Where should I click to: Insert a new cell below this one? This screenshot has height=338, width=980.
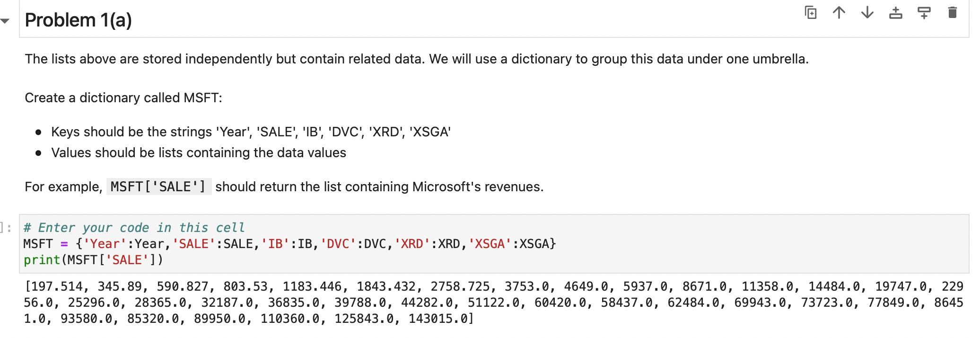pyautogui.click(x=924, y=13)
